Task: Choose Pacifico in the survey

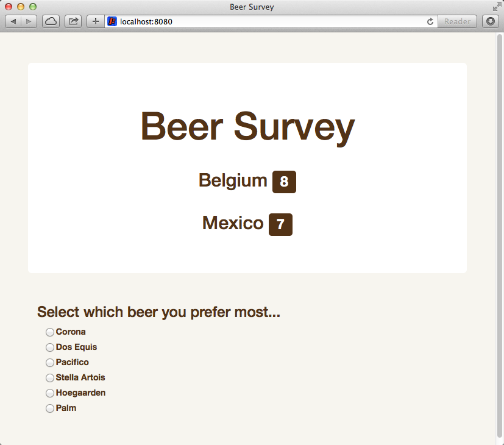Action: [49, 362]
